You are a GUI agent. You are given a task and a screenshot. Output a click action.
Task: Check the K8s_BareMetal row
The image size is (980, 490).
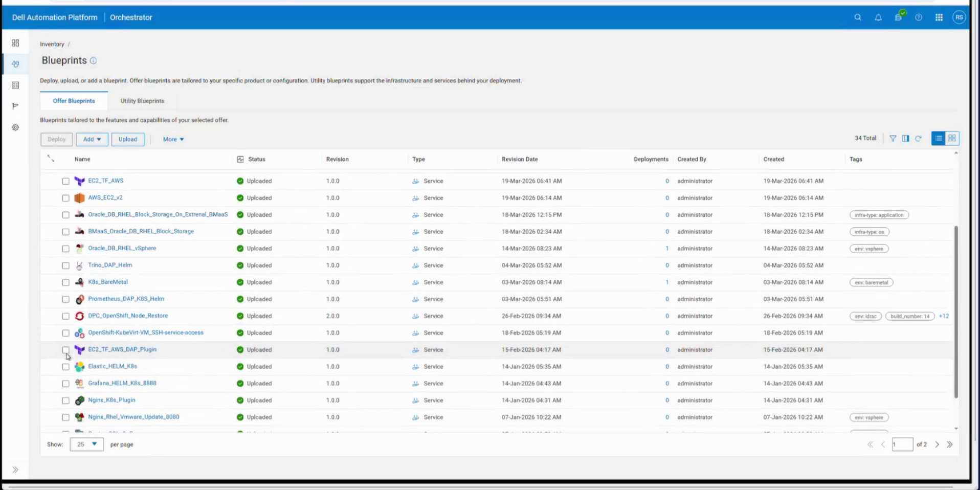(x=65, y=282)
